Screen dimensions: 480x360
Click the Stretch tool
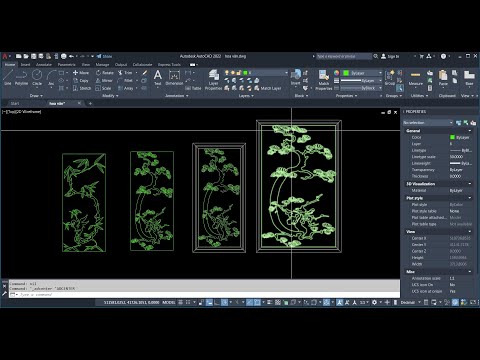point(82,88)
